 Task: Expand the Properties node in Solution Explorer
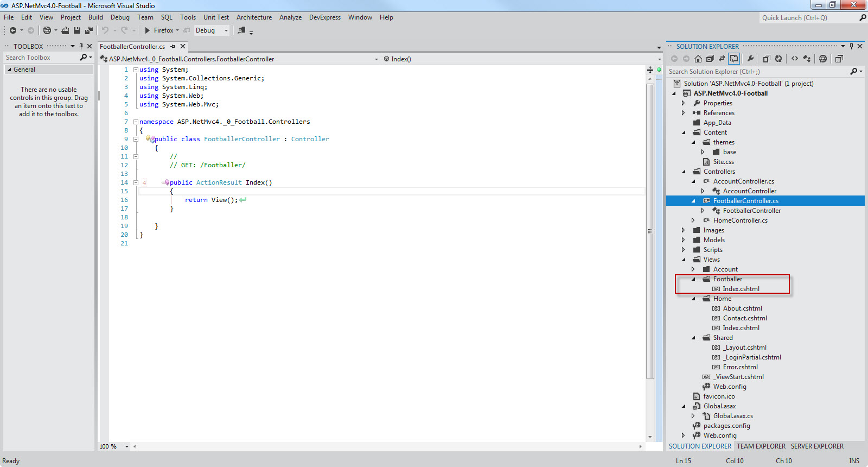[684, 103]
